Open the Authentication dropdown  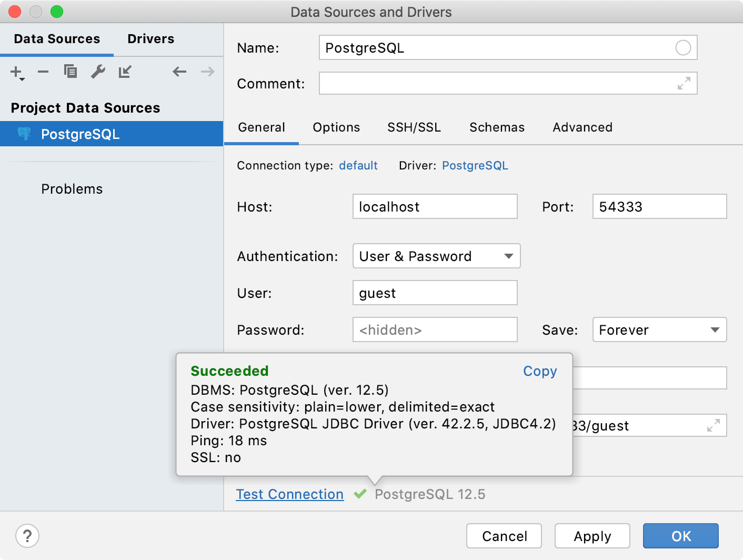[508, 256]
